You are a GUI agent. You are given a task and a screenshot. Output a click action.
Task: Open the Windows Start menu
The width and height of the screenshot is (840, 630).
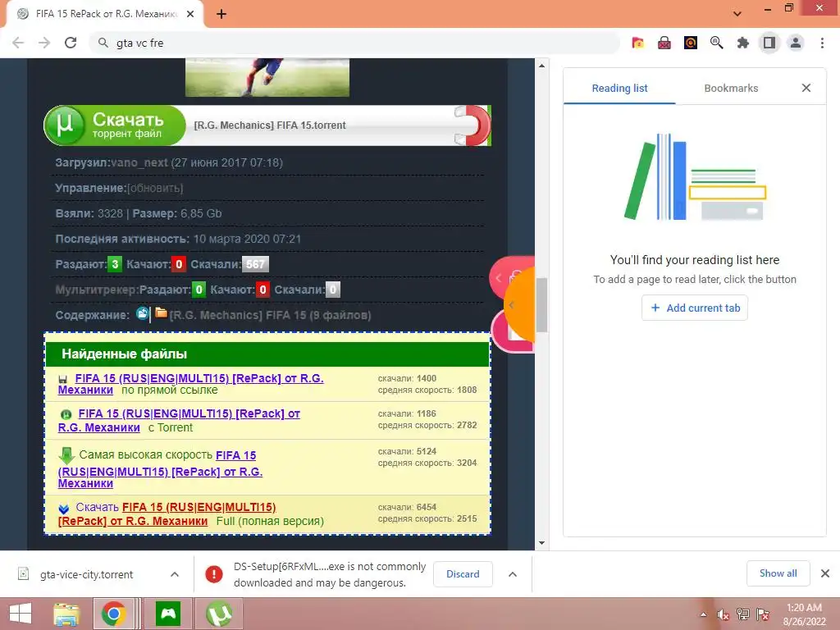point(21,614)
